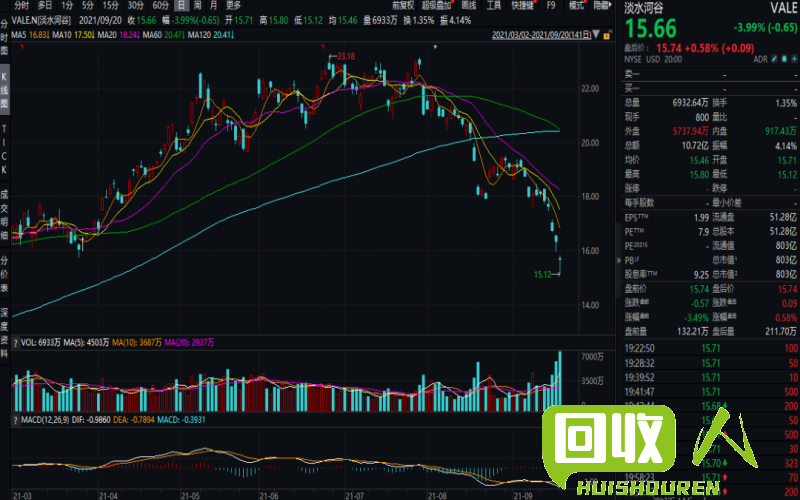800x500 pixels.
Task: Click the MA20 18.24 indicator label
Action: click(118, 35)
